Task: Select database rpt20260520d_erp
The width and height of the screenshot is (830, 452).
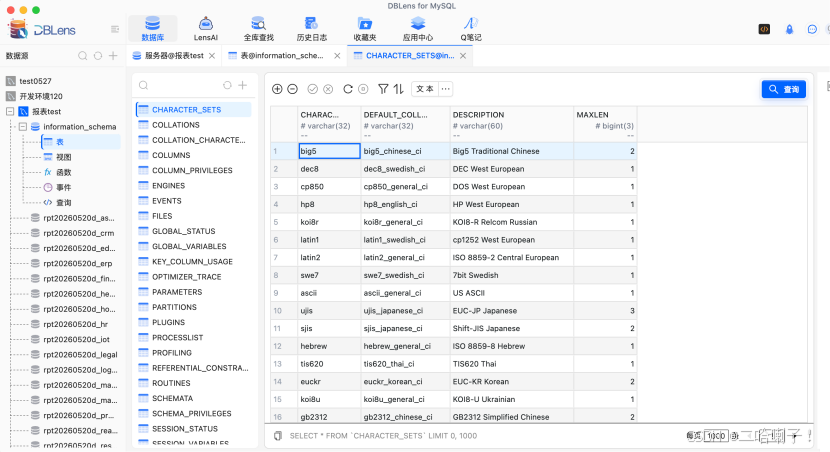Action: tap(77, 263)
